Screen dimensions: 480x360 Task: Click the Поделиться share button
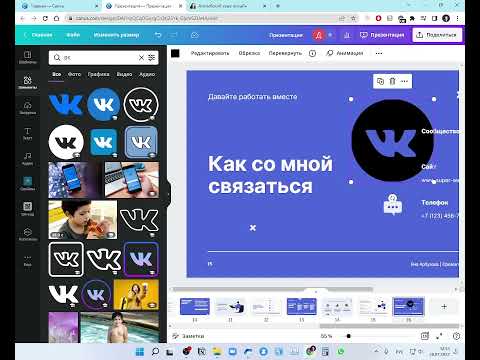coord(437,35)
